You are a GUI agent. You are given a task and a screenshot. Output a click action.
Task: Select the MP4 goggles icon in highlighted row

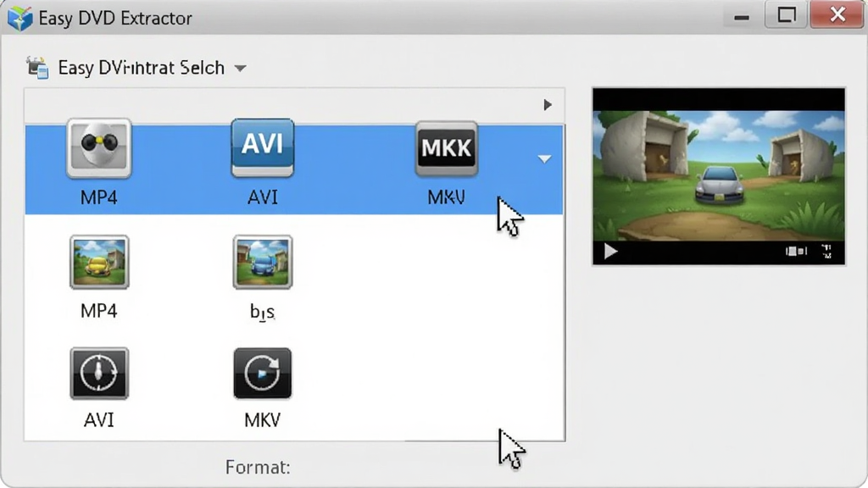99,148
